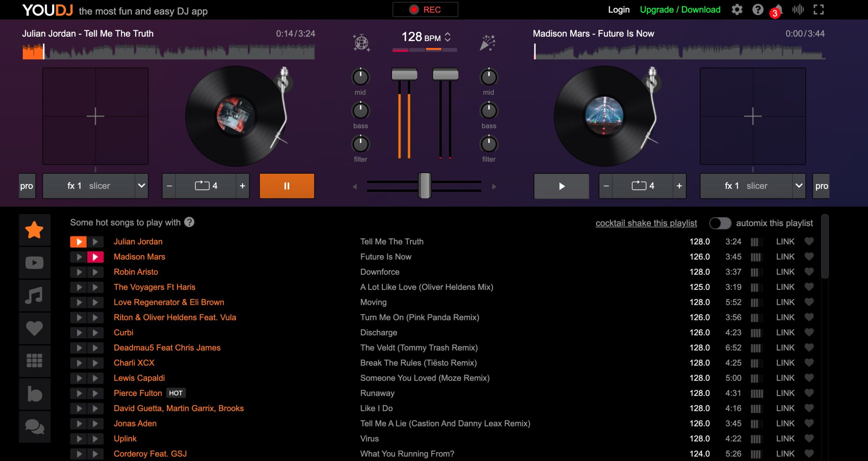Open the YouTube tab in sidebar
Viewport: 868px width, 461px height.
tap(35, 263)
